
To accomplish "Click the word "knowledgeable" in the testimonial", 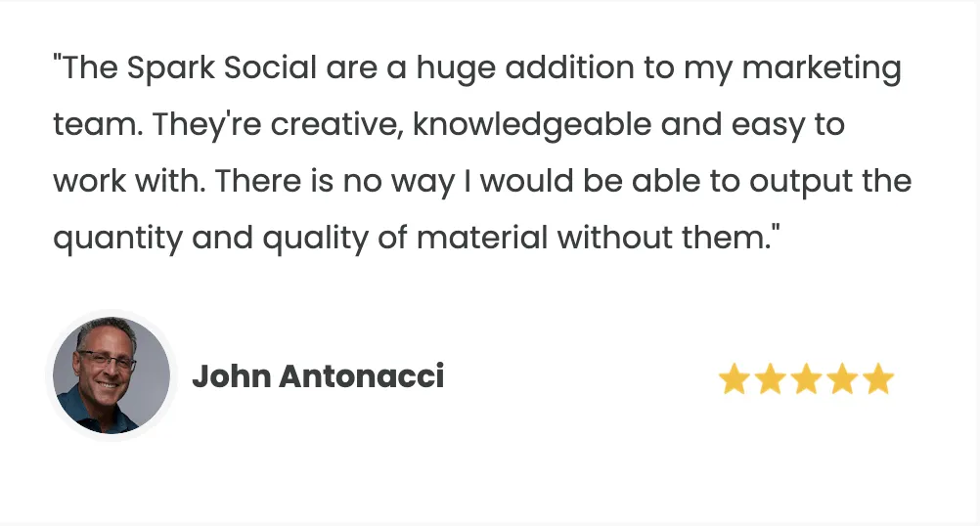I will point(532,125).
